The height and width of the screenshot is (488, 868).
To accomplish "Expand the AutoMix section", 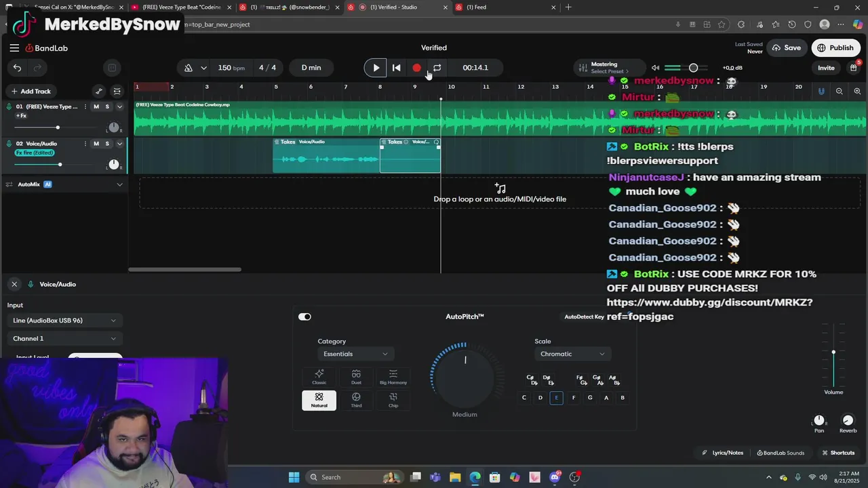I will tap(119, 184).
